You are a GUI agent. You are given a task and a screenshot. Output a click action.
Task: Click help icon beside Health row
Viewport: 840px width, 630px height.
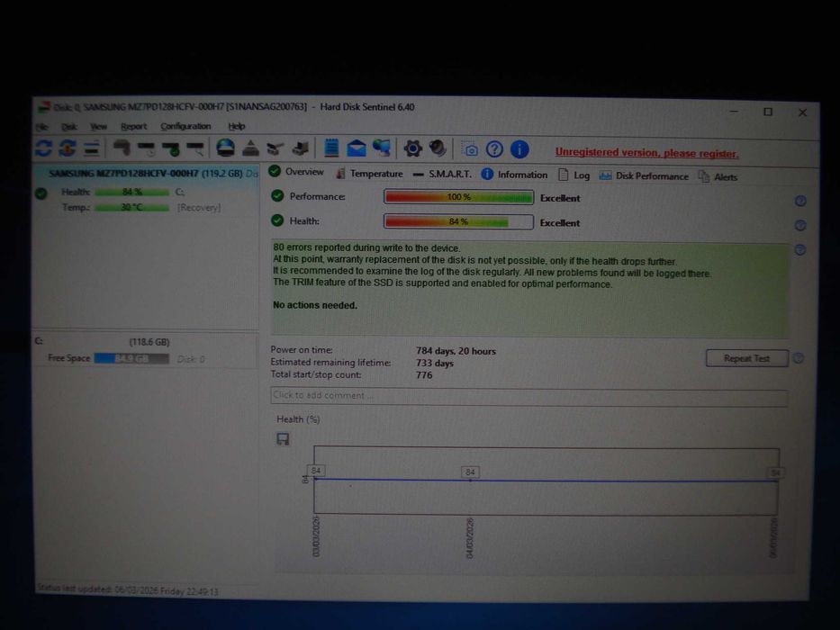coord(800,226)
